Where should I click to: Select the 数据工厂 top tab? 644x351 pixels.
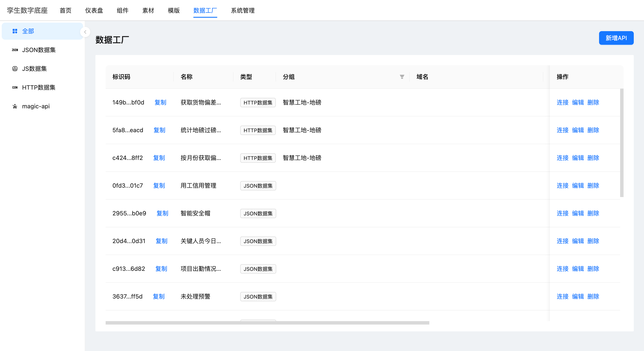[205, 10]
